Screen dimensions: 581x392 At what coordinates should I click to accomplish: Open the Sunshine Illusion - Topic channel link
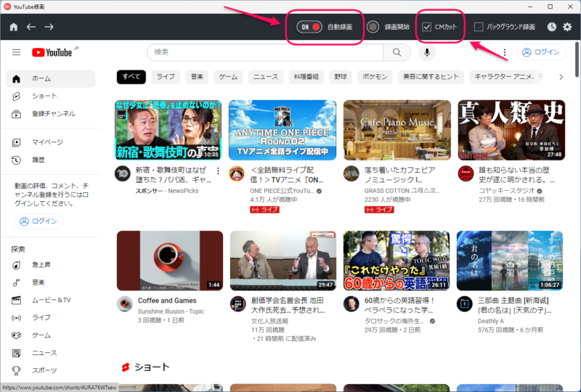[x=171, y=311]
